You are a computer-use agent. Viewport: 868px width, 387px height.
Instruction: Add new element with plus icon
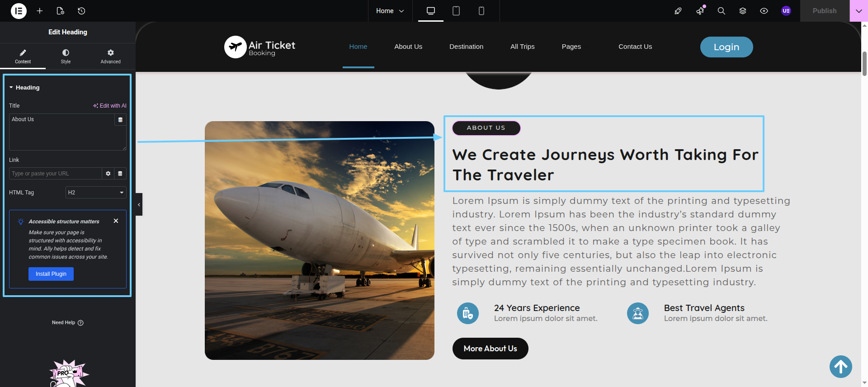[x=40, y=11]
